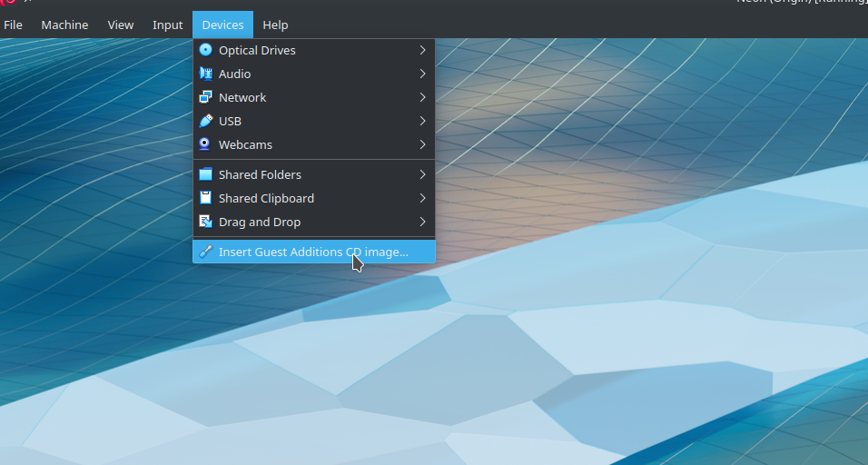Expand the Shared Clipboard submenu arrow
Screen dimensions: 868x465
tap(422, 198)
